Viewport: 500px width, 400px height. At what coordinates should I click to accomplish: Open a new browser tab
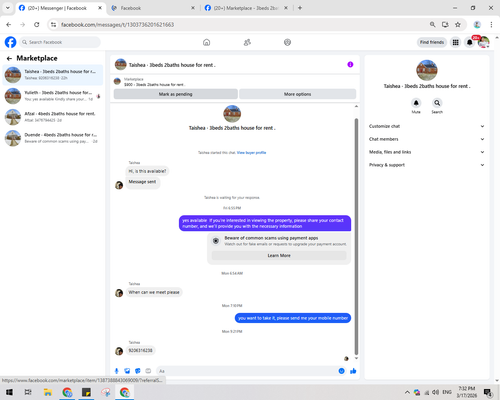[x=300, y=8]
